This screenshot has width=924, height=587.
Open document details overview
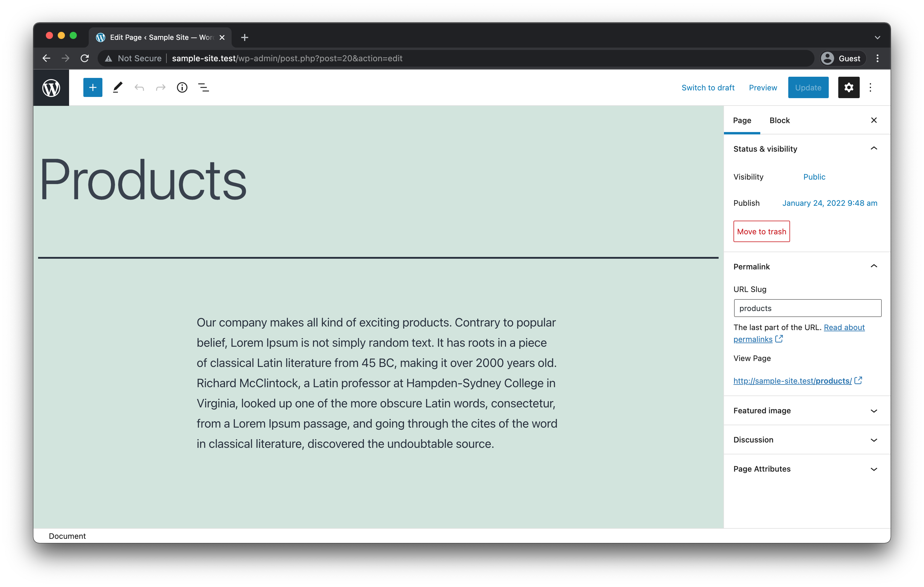pos(182,87)
